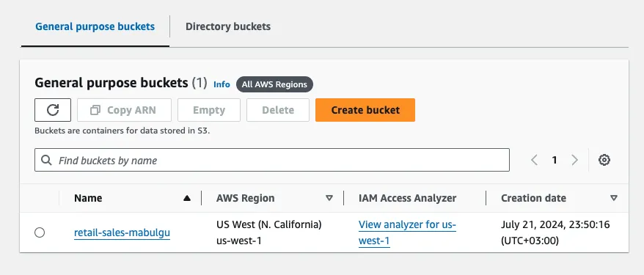This screenshot has height=275, width=644.
Task: Click the Create bucket button
Action: click(365, 110)
